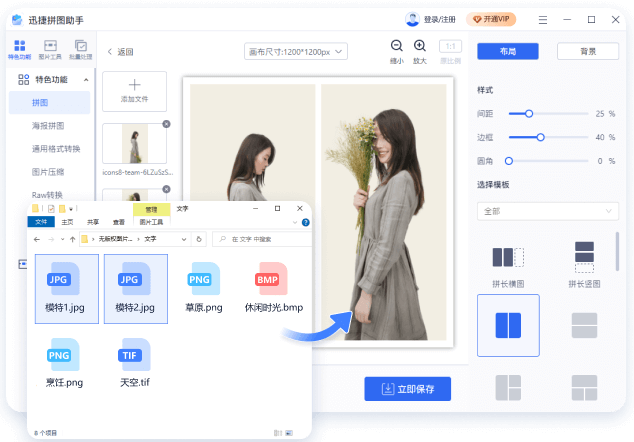The height and width of the screenshot is (442, 634).
Task: Open the 特色功能 icon tab
Action: tap(19, 50)
